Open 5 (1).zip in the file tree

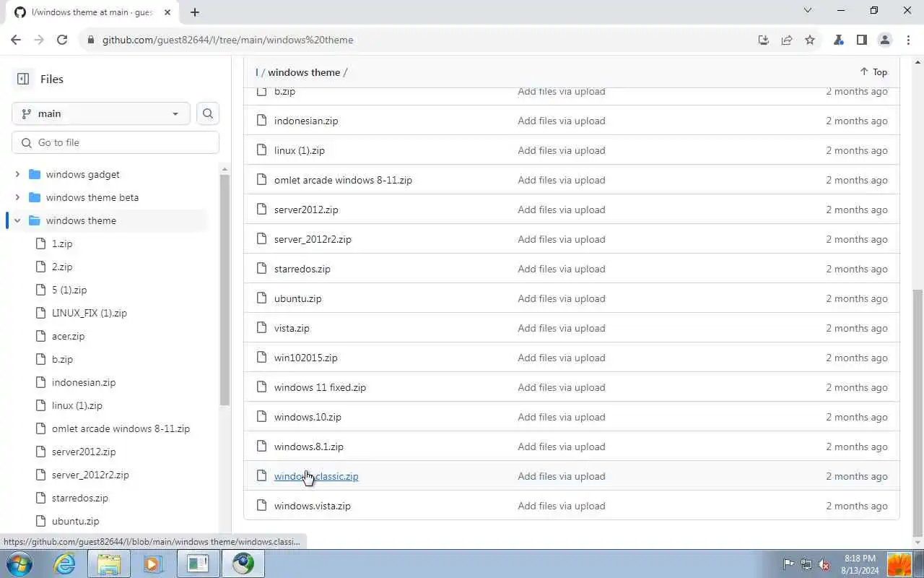click(x=69, y=290)
